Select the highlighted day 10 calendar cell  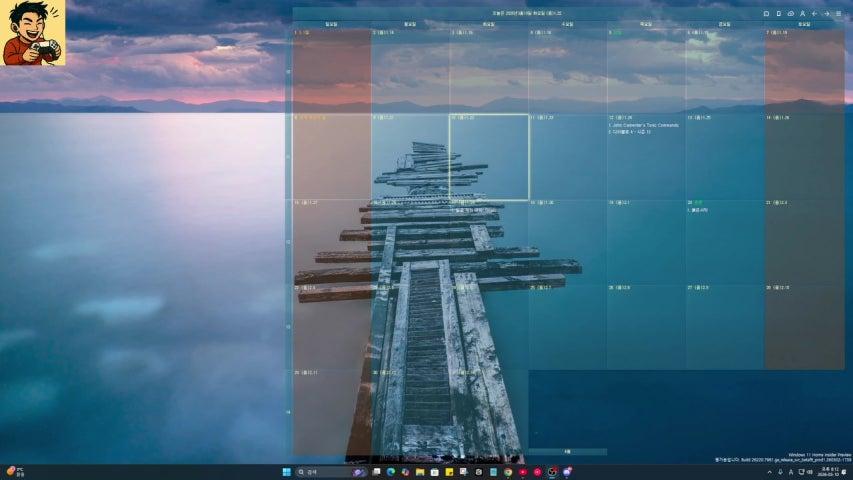click(489, 157)
